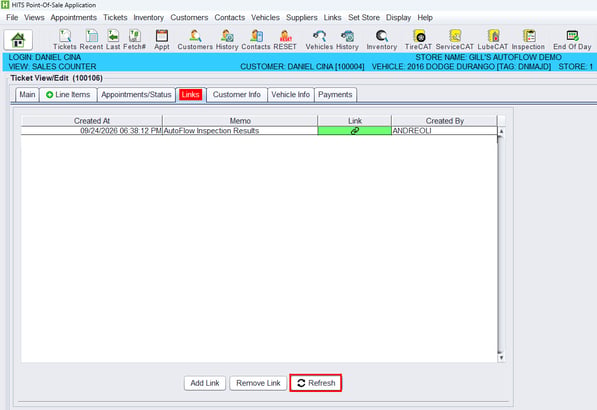The width and height of the screenshot is (597, 410).
Task: Open Customers search toolbar icon
Action: pyautogui.click(x=195, y=40)
